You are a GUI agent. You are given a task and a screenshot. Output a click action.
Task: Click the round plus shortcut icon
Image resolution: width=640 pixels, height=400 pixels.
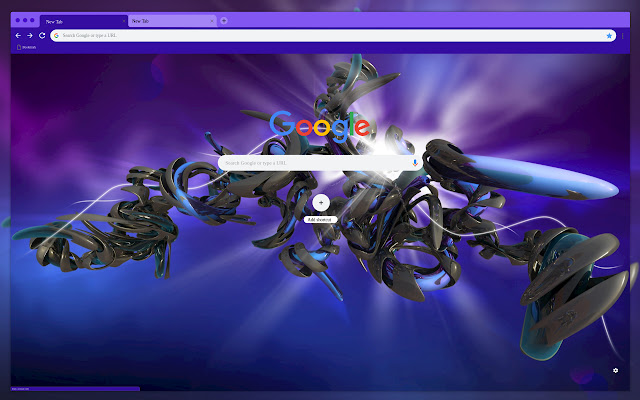click(321, 202)
